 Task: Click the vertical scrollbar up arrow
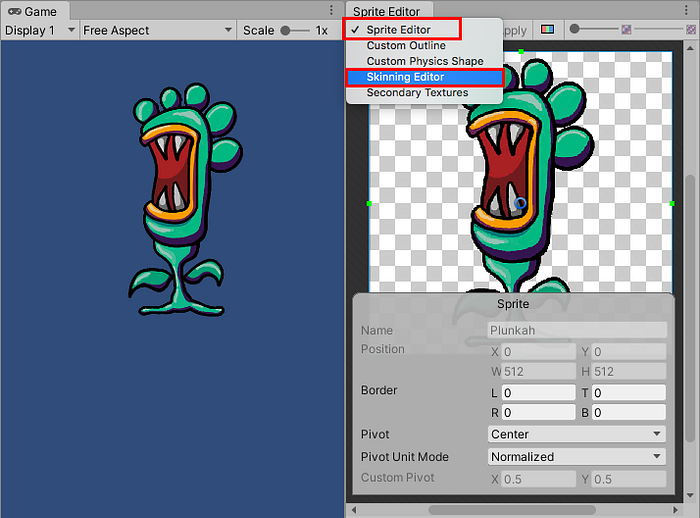click(690, 48)
